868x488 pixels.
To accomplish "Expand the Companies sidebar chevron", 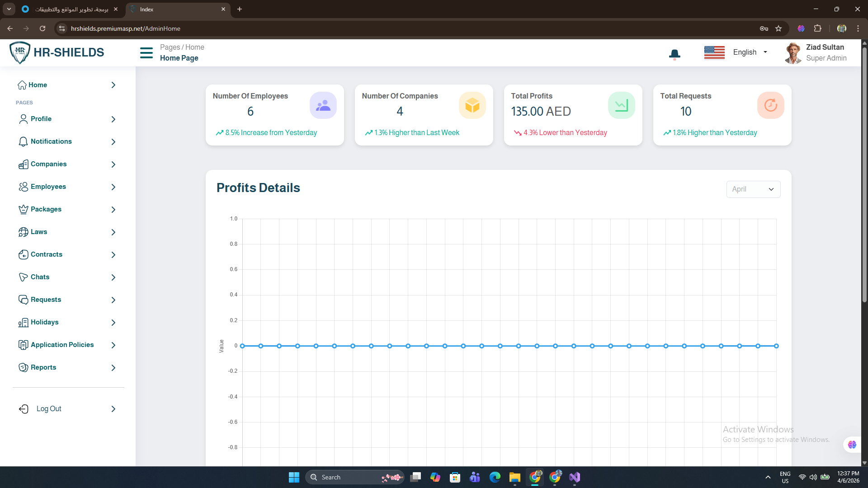I will (x=113, y=164).
